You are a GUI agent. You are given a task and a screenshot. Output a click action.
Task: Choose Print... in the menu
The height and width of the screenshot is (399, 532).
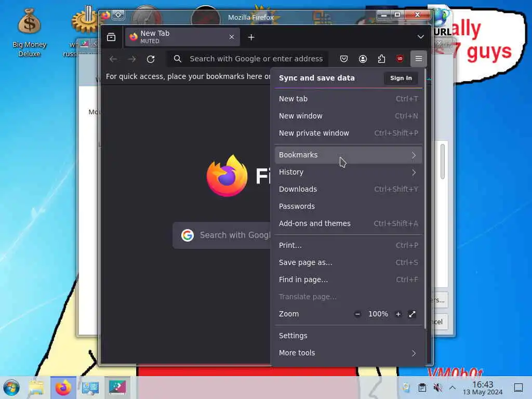[x=348, y=245]
